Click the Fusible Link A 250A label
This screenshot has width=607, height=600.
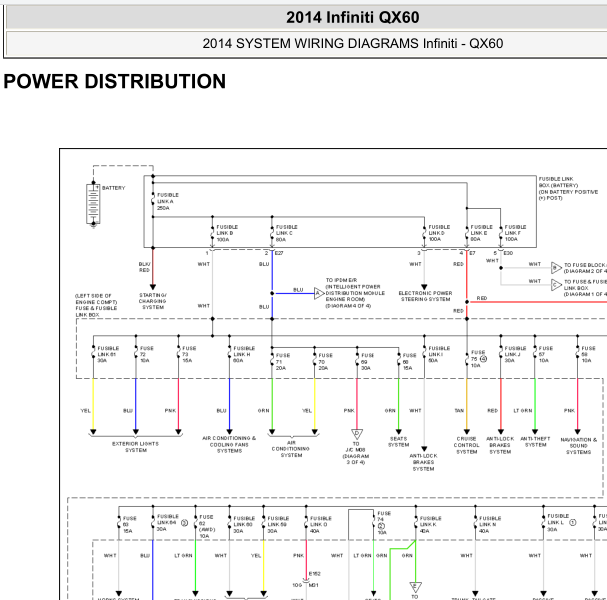(168, 201)
